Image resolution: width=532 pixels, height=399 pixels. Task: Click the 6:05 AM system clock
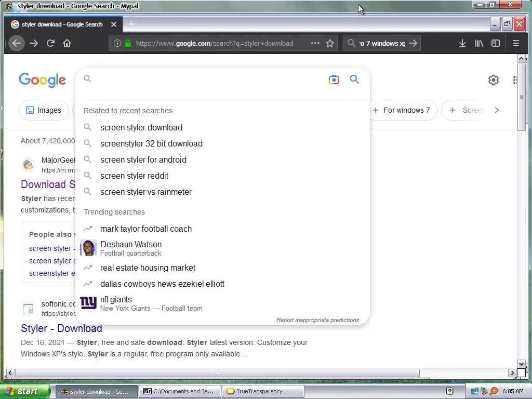(513, 392)
